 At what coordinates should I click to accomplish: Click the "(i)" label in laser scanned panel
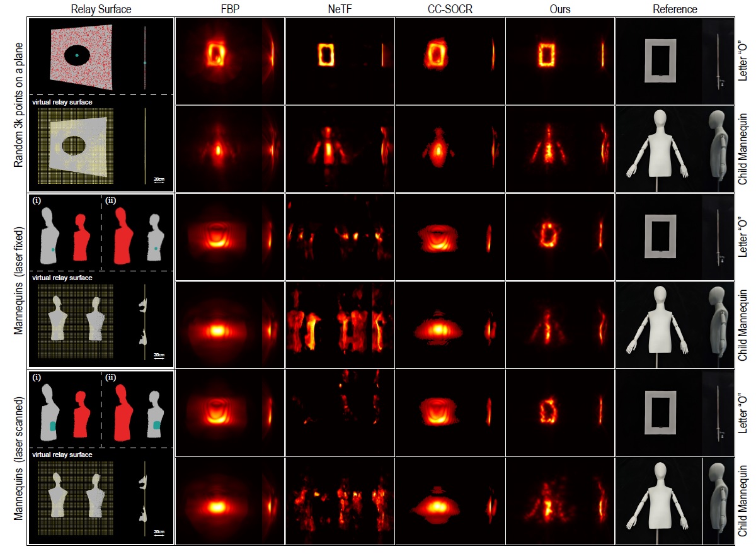(37, 378)
